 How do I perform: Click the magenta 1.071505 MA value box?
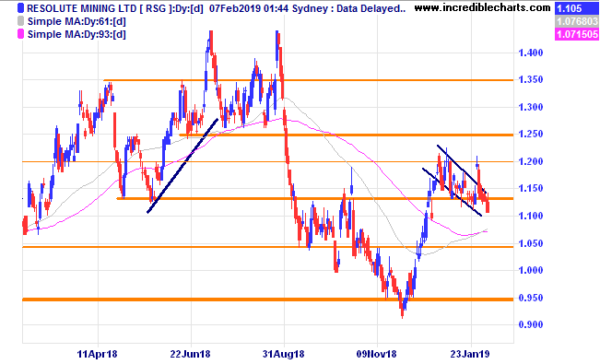pos(577,34)
